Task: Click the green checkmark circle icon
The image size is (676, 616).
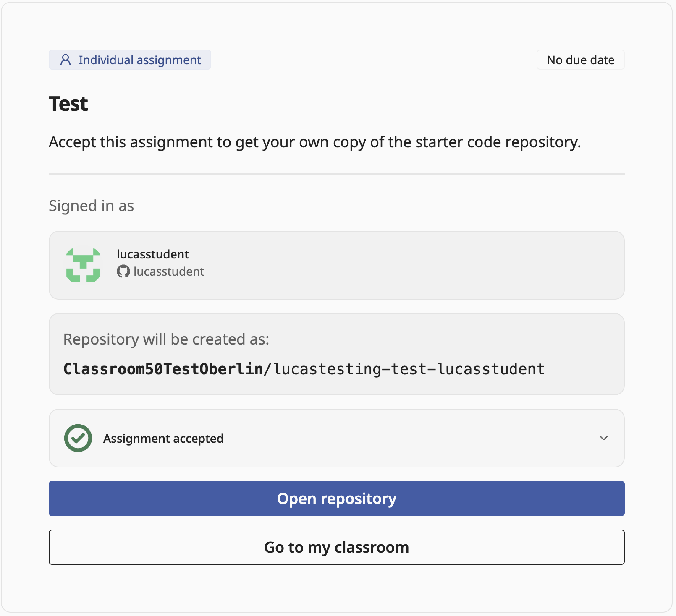Action: coord(78,438)
